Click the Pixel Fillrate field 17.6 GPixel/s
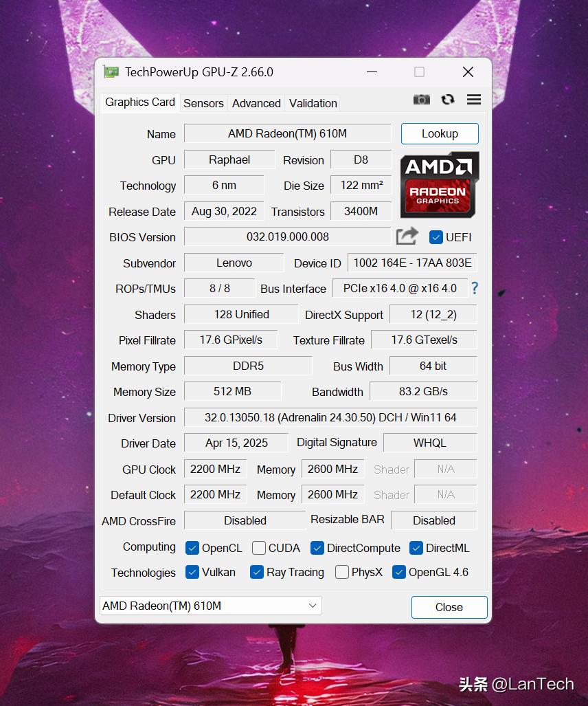588x706 pixels. (231, 340)
